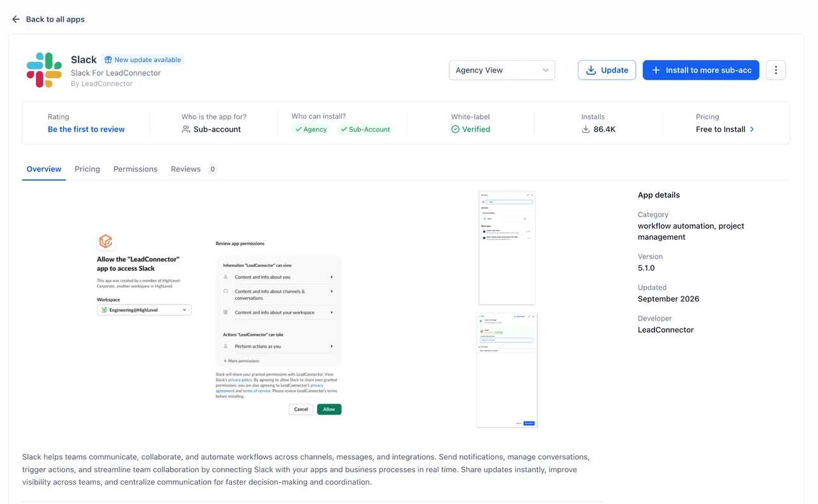
Task: Click Be the first to review link
Action: click(x=86, y=129)
